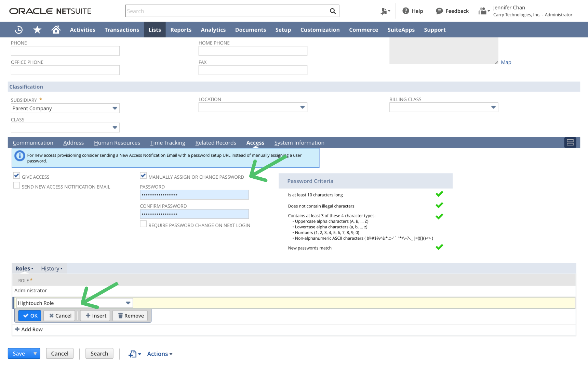
Task: Click the bottom Search button
Action: [99, 353]
